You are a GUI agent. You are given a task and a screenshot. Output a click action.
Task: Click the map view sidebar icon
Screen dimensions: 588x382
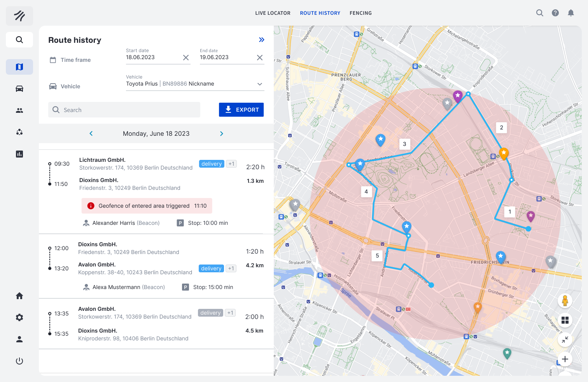pos(19,67)
